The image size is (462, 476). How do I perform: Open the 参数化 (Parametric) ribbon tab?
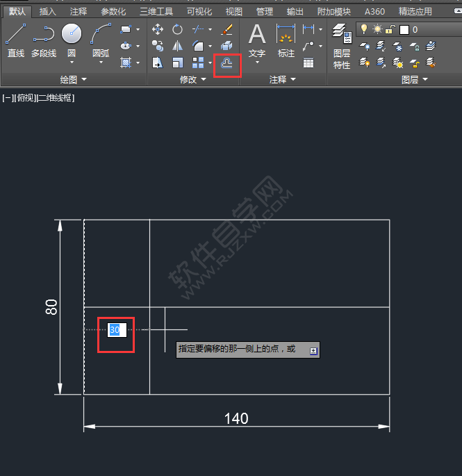113,12
